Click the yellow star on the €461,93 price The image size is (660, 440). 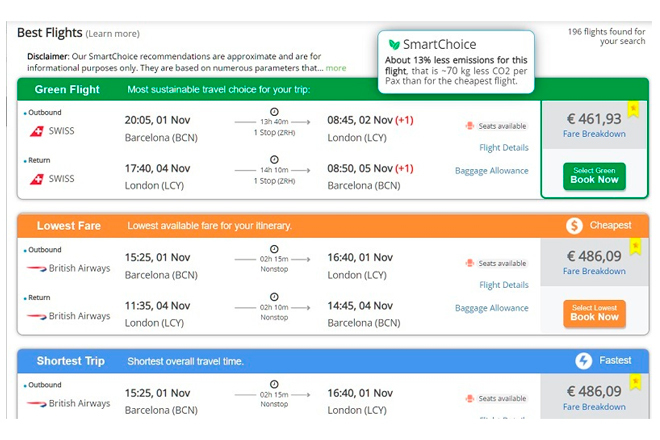coord(633,108)
